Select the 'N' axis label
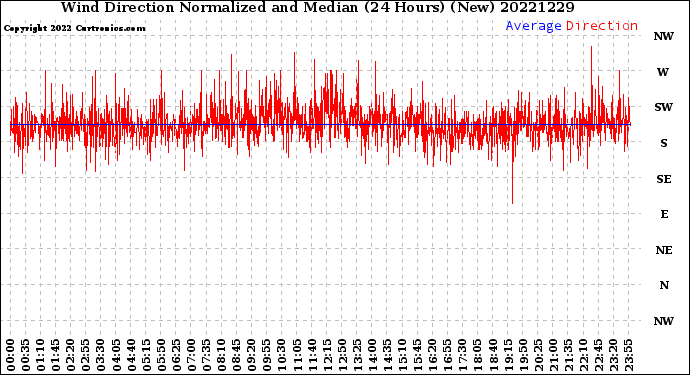This screenshot has height=375, width=690. [664, 286]
